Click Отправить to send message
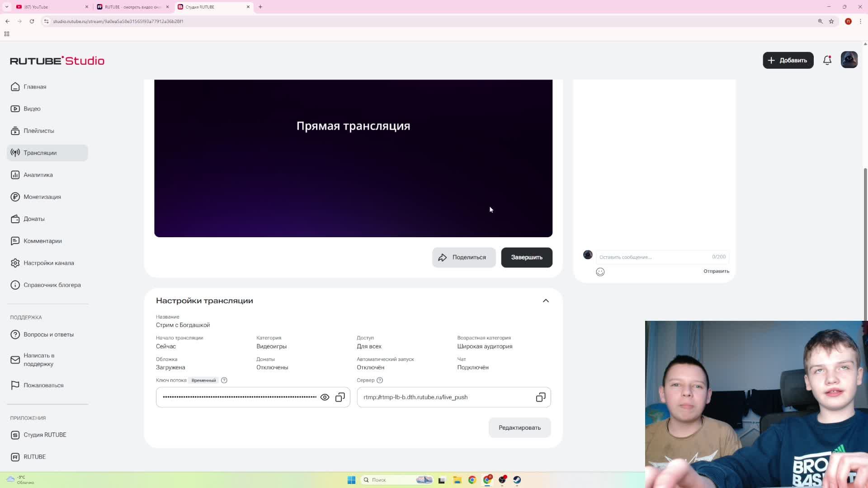The image size is (868, 488). point(716,272)
